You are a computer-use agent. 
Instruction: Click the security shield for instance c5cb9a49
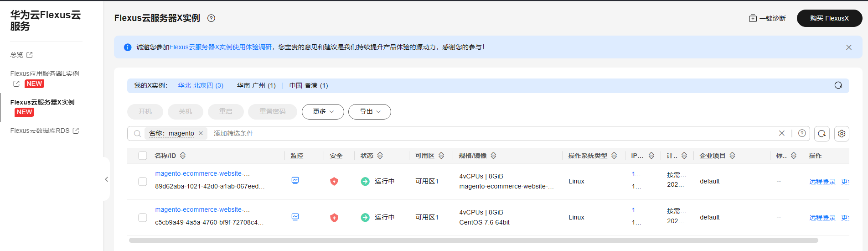coord(334,218)
